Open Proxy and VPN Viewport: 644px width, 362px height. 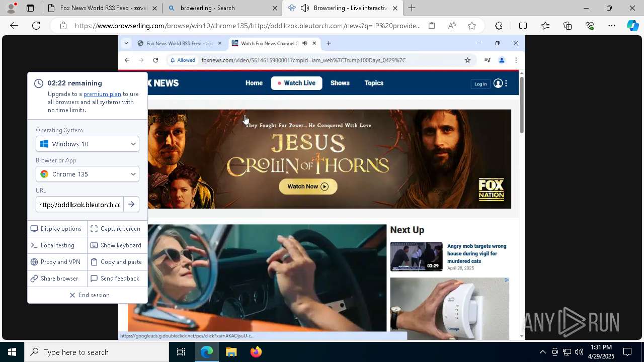coord(57,262)
